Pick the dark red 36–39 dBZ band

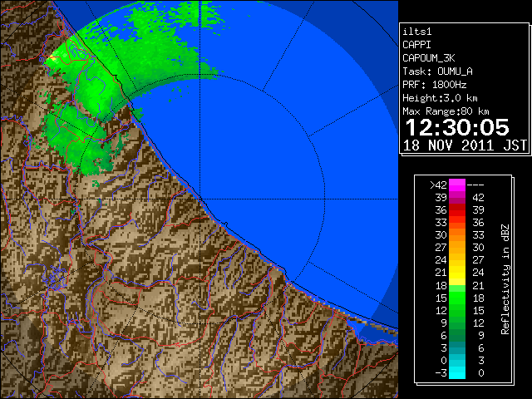click(457, 210)
